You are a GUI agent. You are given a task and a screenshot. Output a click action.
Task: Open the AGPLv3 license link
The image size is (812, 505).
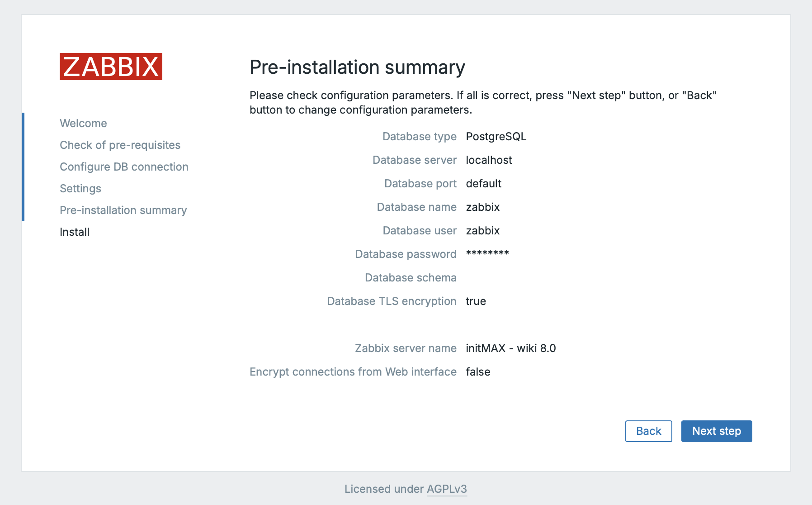tap(447, 489)
